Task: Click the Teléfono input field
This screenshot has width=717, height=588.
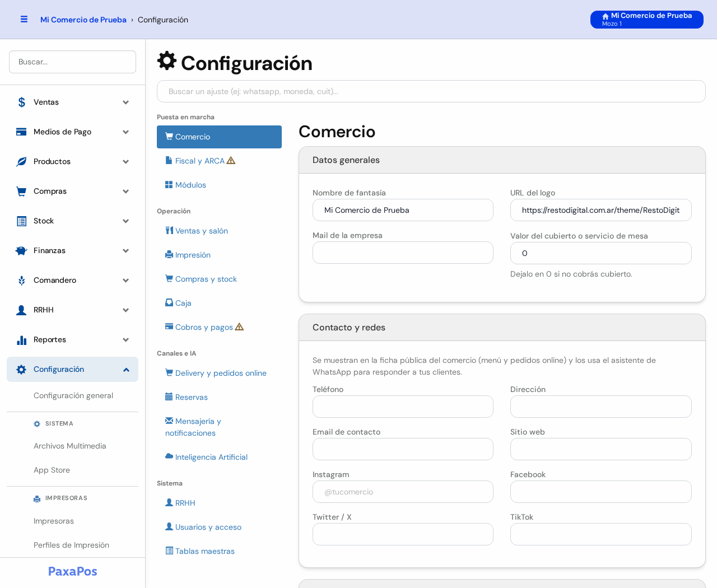Action: coord(403,407)
